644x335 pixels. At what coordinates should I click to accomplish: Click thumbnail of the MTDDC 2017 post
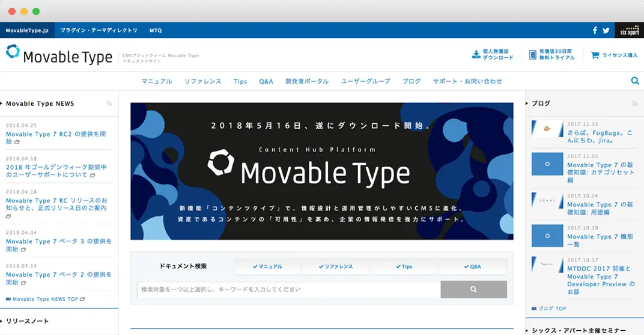[x=547, y=264]
